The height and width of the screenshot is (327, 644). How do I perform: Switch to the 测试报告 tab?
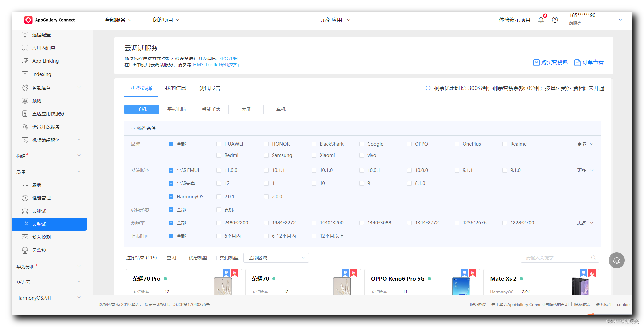(x=210, y=88)
